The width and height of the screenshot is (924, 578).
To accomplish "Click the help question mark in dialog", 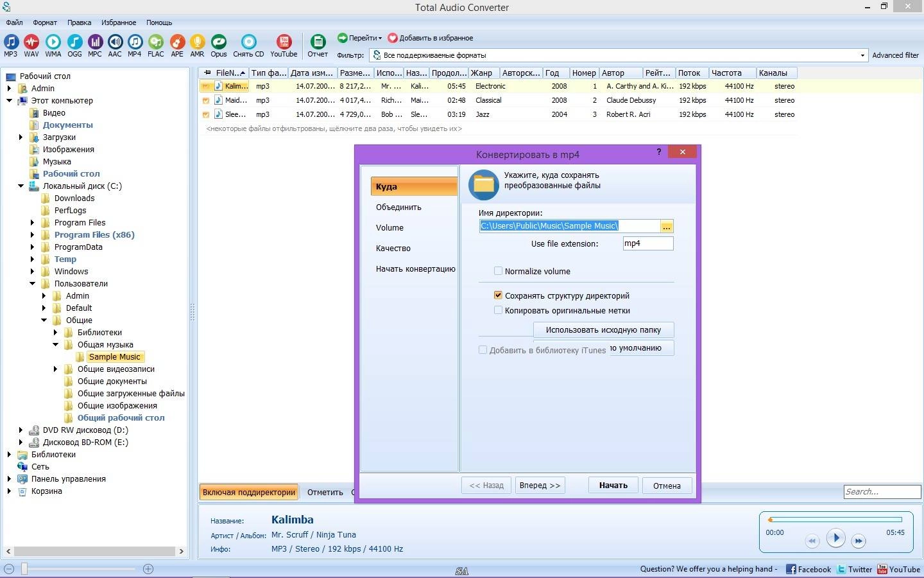I will (659, 152).
